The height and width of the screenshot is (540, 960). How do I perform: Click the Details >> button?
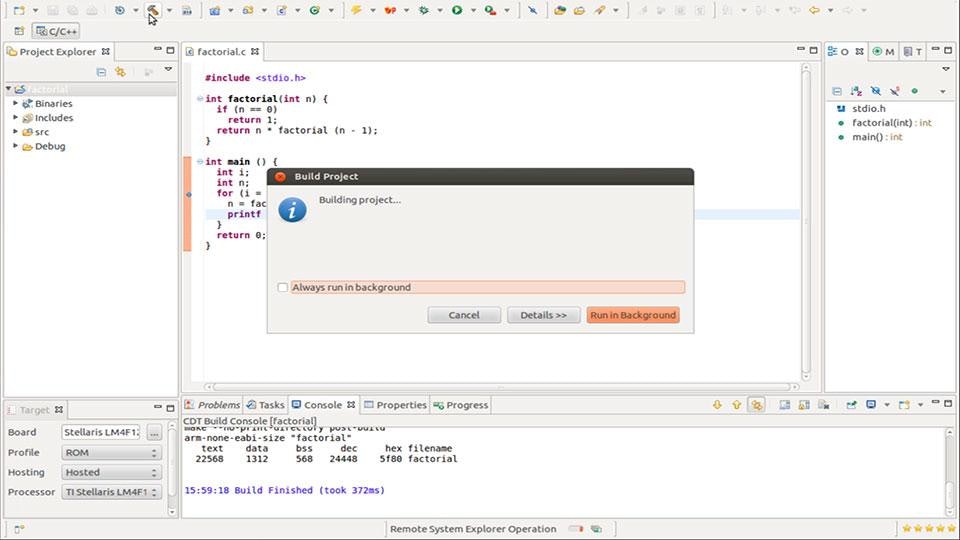(543, 315)
